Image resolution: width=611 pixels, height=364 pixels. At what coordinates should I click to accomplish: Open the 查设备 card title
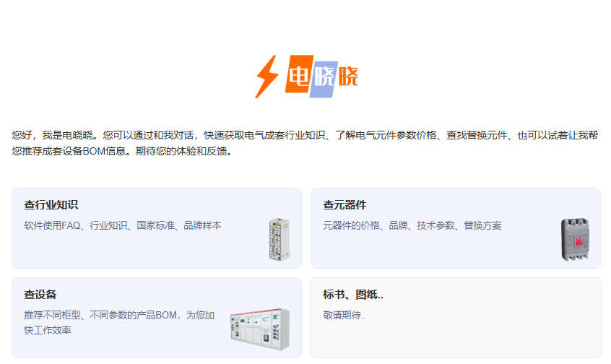tap(40, 295)
